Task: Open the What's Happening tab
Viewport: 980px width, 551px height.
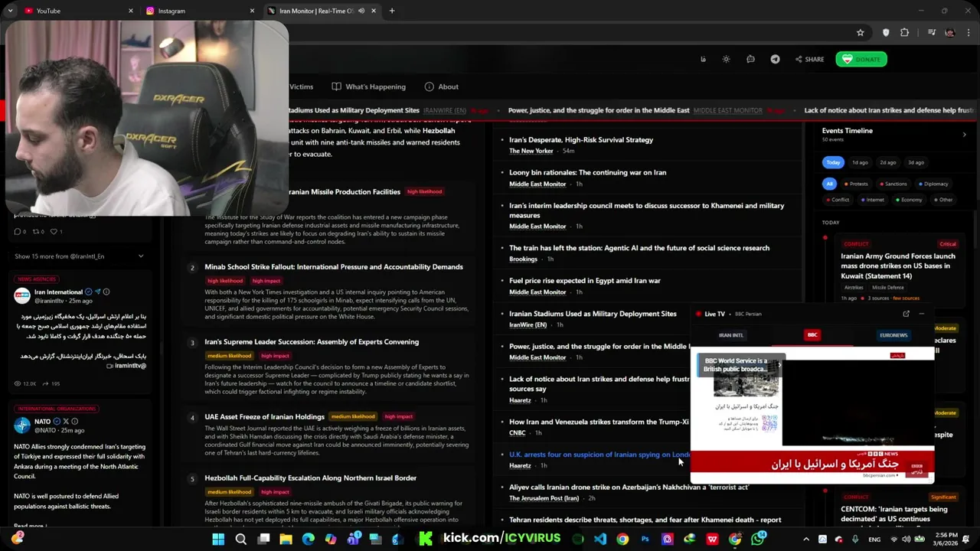Action: [369, 86]
